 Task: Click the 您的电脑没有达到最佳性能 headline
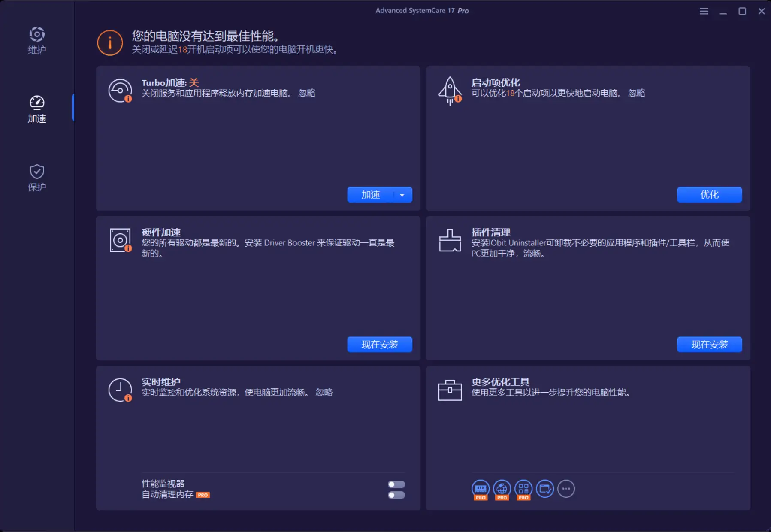click(206, 36)
